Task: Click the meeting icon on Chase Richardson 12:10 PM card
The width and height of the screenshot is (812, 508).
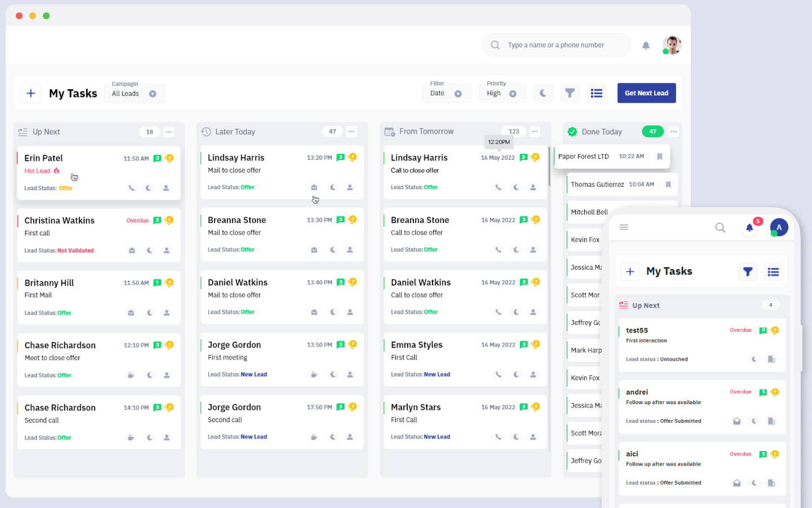Action: (131, 375)
